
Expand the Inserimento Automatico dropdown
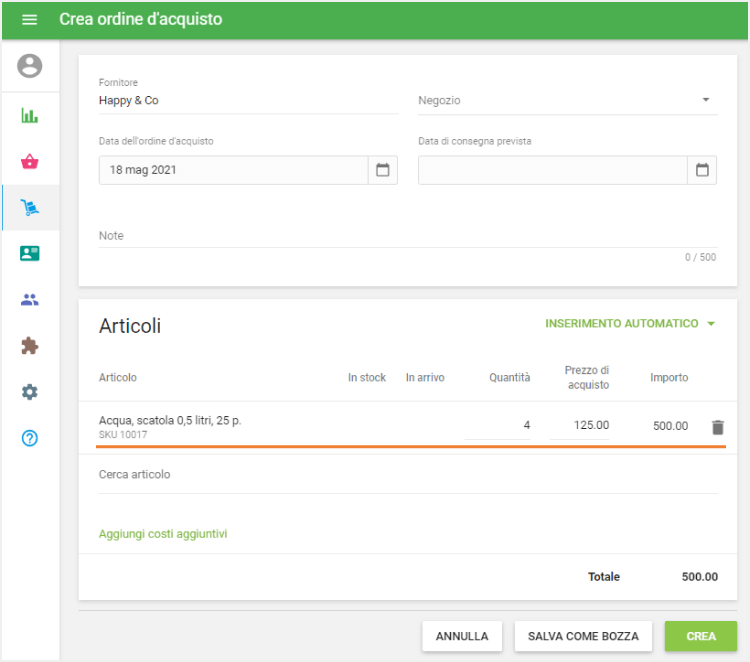(631, 324)
